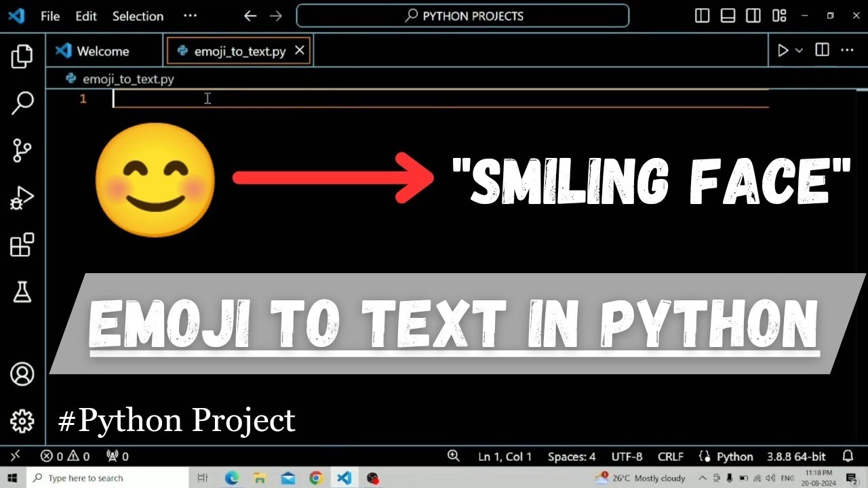The height and width of the screenshot is (488, 868).
Task: Click line number 1 in the gutter
Action: point(83,99)
